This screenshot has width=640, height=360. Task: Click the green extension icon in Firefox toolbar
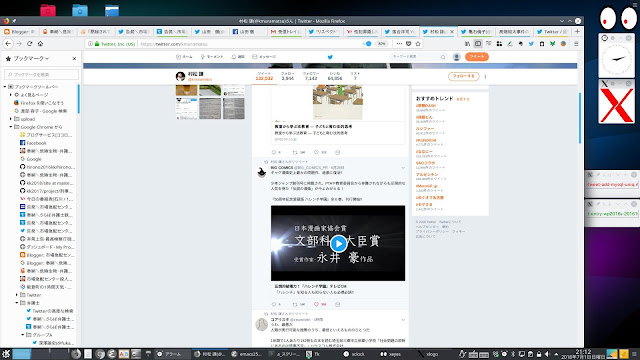[552, 44]
